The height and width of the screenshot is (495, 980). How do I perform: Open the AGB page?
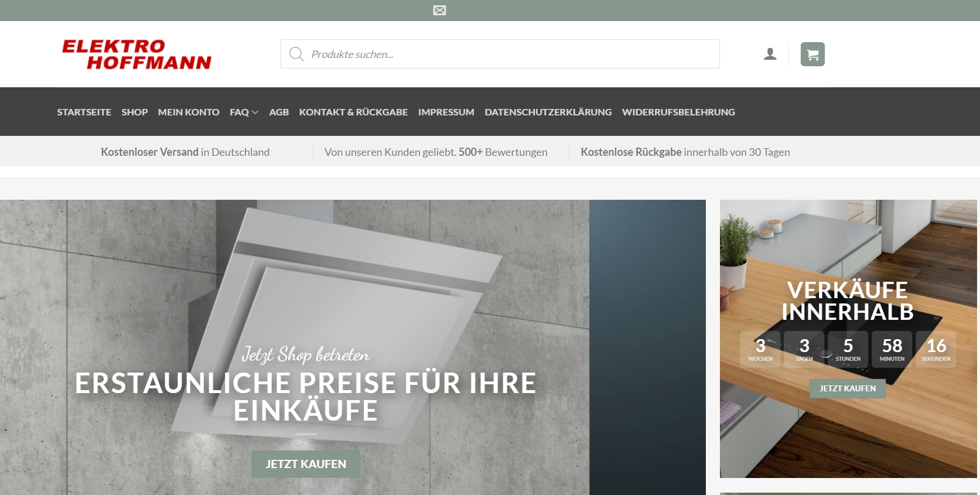pos(279,112)
